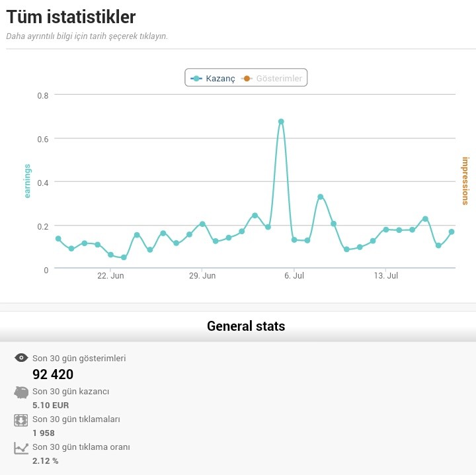
Task: Click the orange Gösterimler legend marker
Action: 247,78
